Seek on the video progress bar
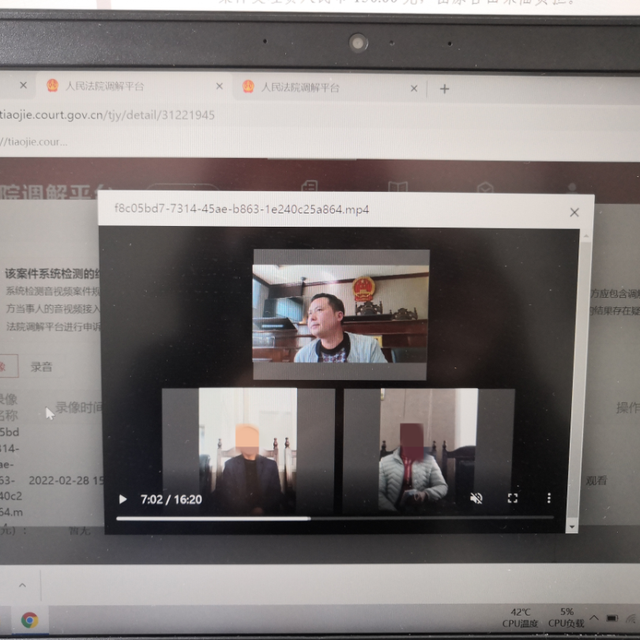The height and width of the screenshot is (640, 640). 335,518
